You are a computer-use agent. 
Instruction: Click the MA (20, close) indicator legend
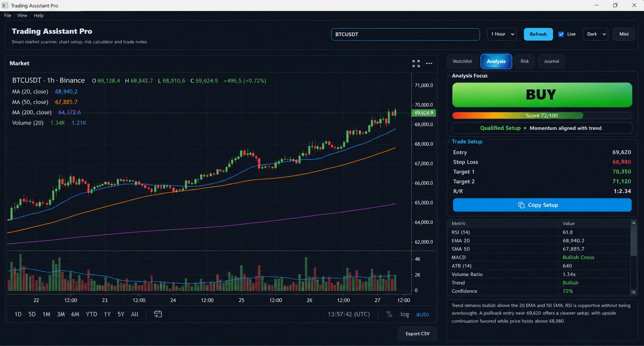pos(45,91)
